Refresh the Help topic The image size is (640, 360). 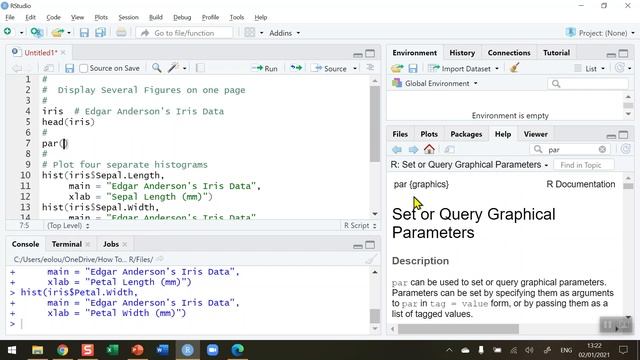[625, 149]
